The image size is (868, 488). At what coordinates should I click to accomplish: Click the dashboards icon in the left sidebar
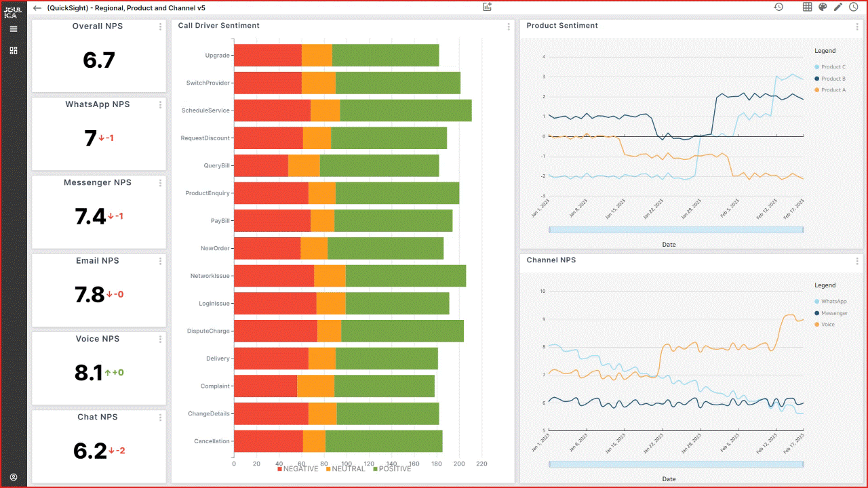13,50
